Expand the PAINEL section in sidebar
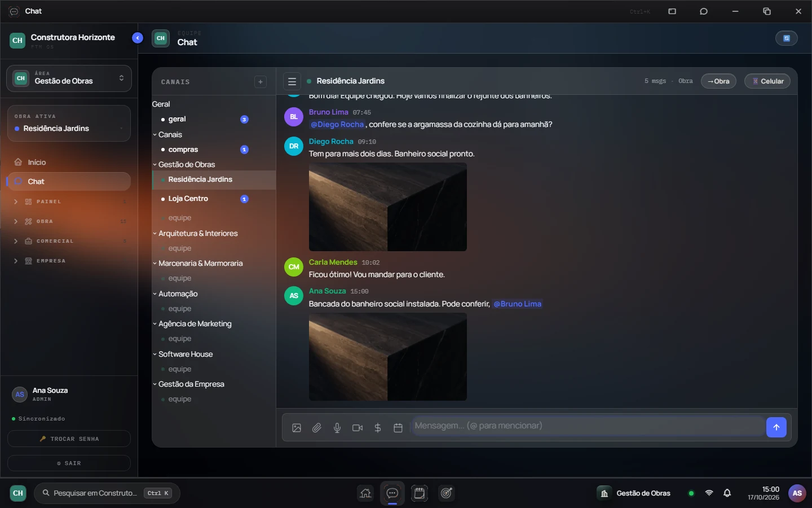 tap(69, 202)
